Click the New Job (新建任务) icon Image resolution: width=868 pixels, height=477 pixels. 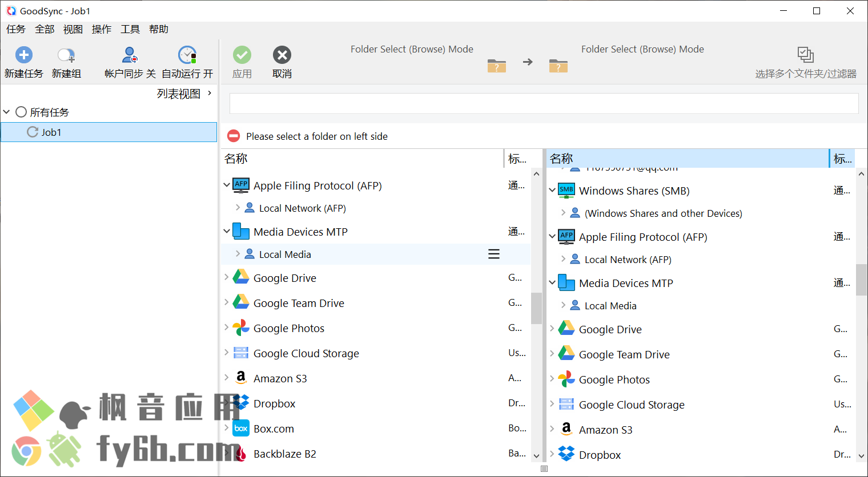coord(24,55)
